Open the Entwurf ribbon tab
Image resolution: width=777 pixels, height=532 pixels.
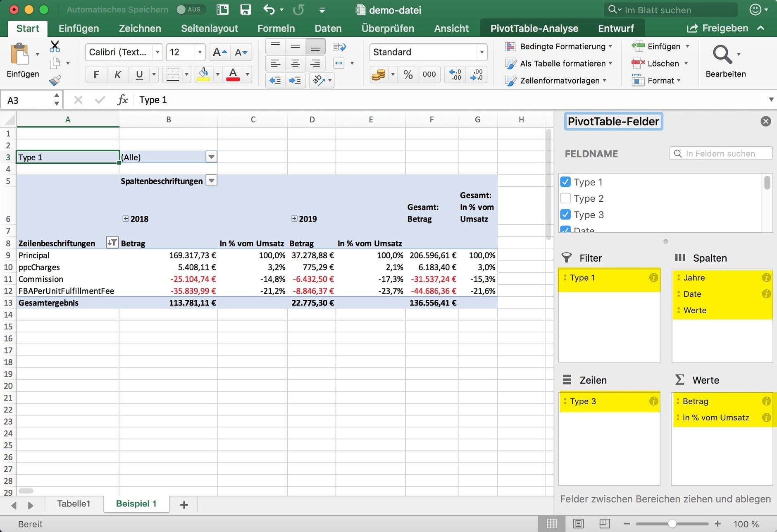pos(616,28)
